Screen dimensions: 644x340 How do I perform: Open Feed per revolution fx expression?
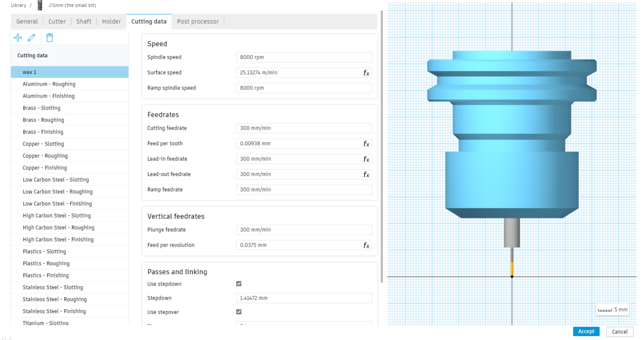(x=366, y=245)
